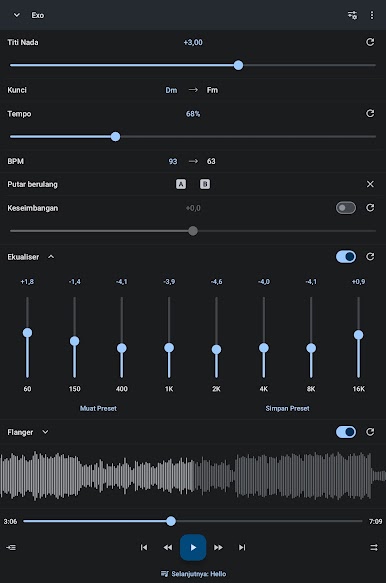Screen dimensions: 386x583
Task: Click the 400 Hz equalizer band handle
Action: coord(122,348)
